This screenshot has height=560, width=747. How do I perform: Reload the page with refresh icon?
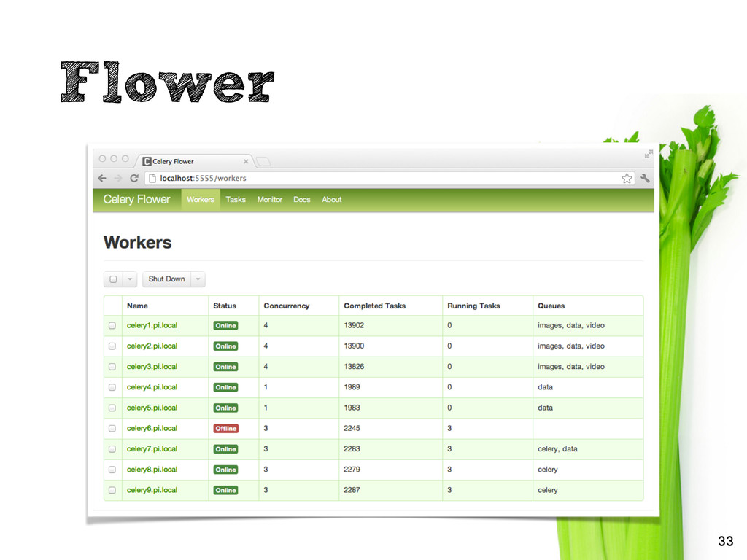[134, 178]
